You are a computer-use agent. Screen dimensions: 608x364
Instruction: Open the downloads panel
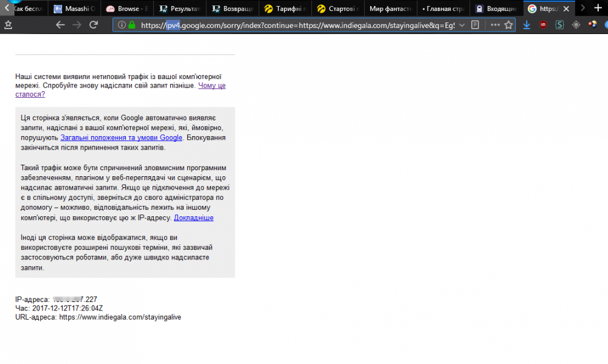point(527,25)
